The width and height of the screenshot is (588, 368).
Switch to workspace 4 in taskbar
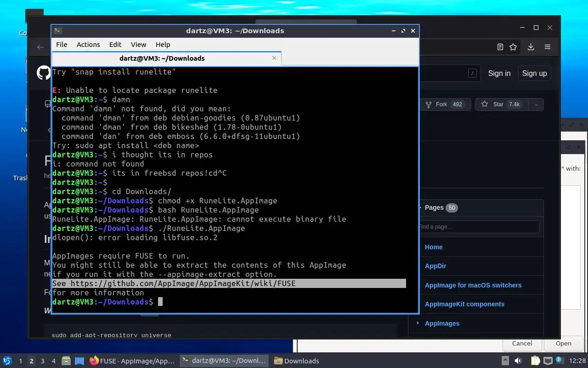tap(53, 361)
